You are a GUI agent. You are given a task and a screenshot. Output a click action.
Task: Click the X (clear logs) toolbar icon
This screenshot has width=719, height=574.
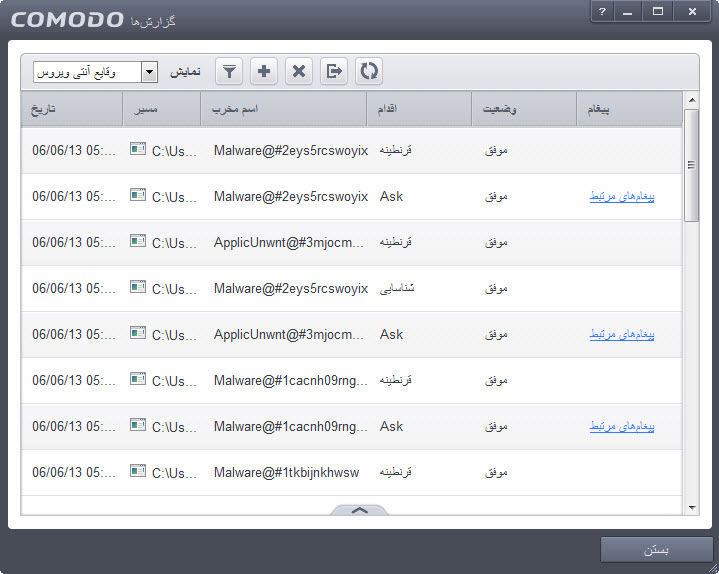coord(299,72)
